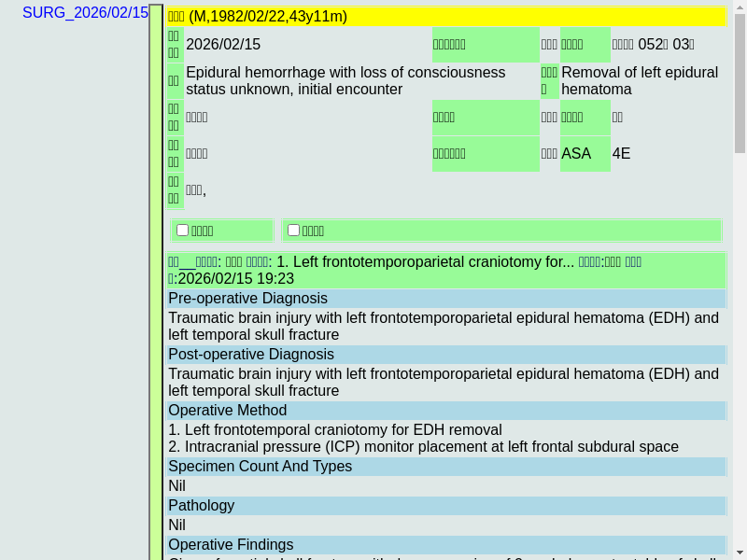Tick the first checkbox in the green row

[183, 230]
